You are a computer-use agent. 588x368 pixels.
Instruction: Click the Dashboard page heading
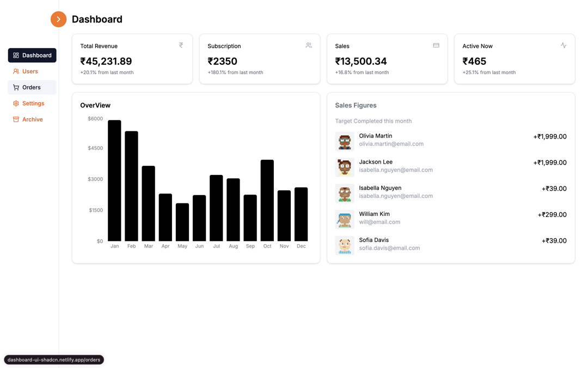97,19
